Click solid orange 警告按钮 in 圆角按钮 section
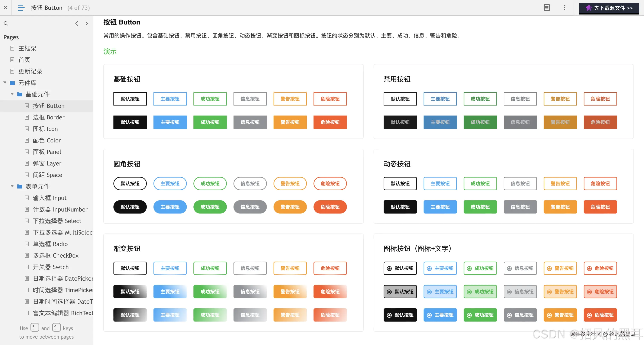644x345 pixels. click(x=290, y=207)
